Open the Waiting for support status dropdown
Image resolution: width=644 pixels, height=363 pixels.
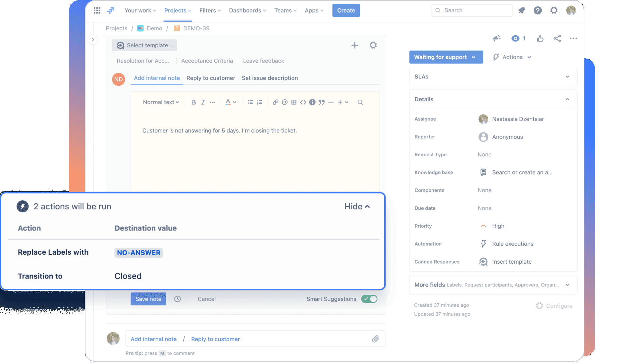point(446,57)
